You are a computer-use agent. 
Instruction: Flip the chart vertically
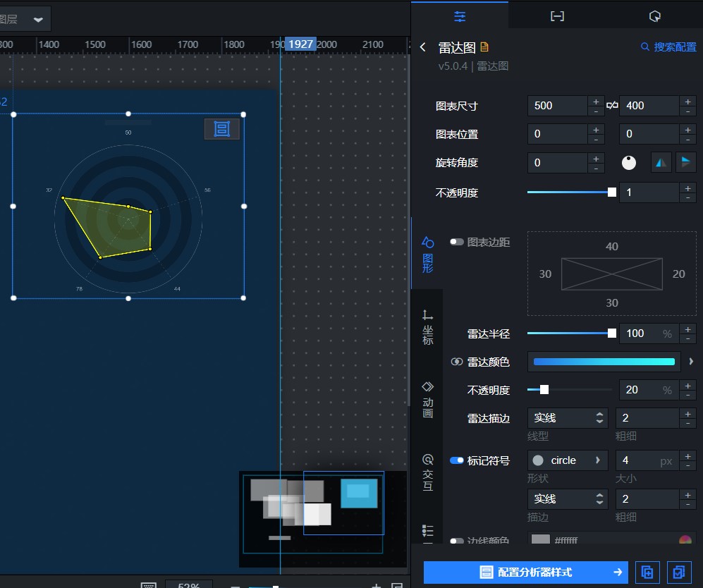pyautogui.click(x=685, y=163)
